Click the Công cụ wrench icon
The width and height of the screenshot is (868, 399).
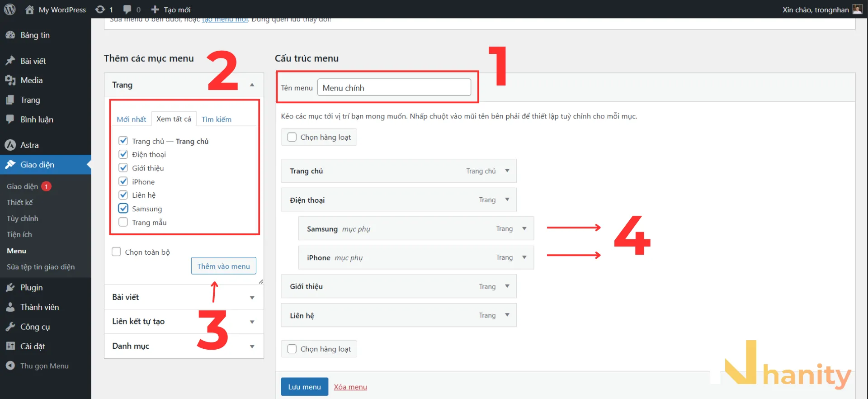[10, 327]
